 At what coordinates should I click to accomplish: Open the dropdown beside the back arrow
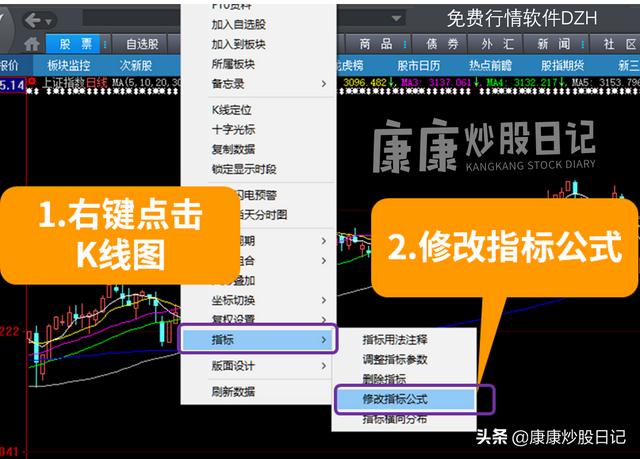click(x=49, y=21)
